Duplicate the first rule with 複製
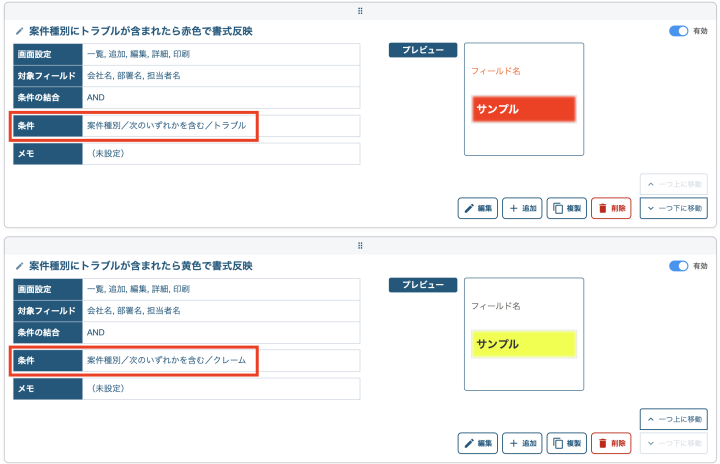 tap(566, 208)
